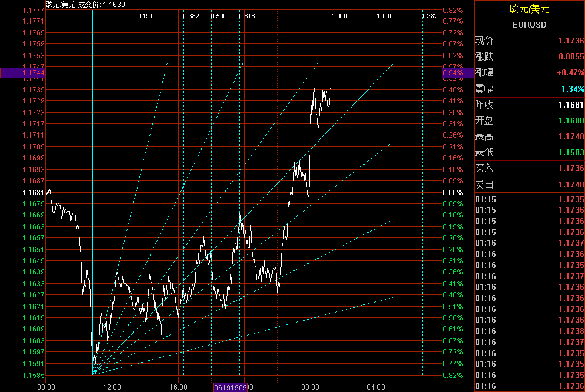This screenshot has width=585, height=392.
Task: Click the EURUSD symbol label
Action: pyautogui.click(x=529, y=25)
